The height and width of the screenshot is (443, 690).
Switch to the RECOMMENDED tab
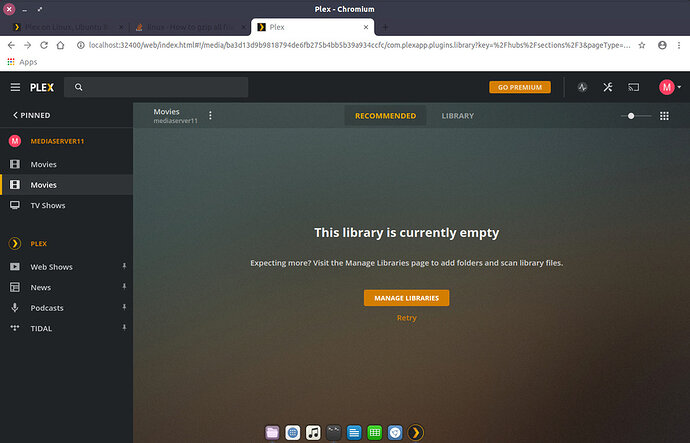pos(385,116)
